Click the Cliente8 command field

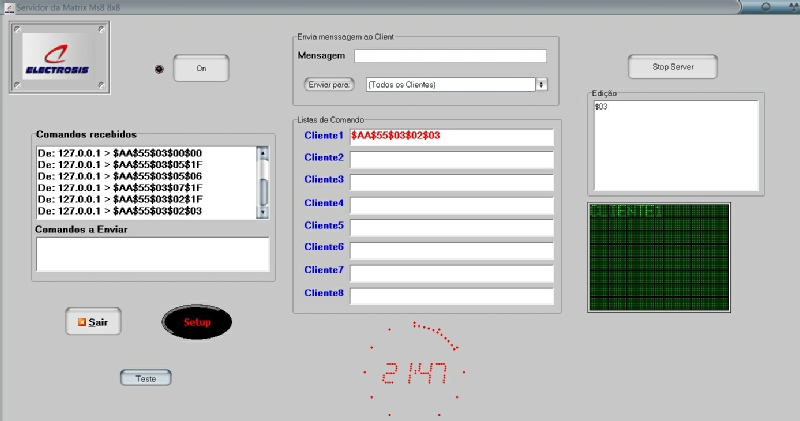[x=451, y=295]
